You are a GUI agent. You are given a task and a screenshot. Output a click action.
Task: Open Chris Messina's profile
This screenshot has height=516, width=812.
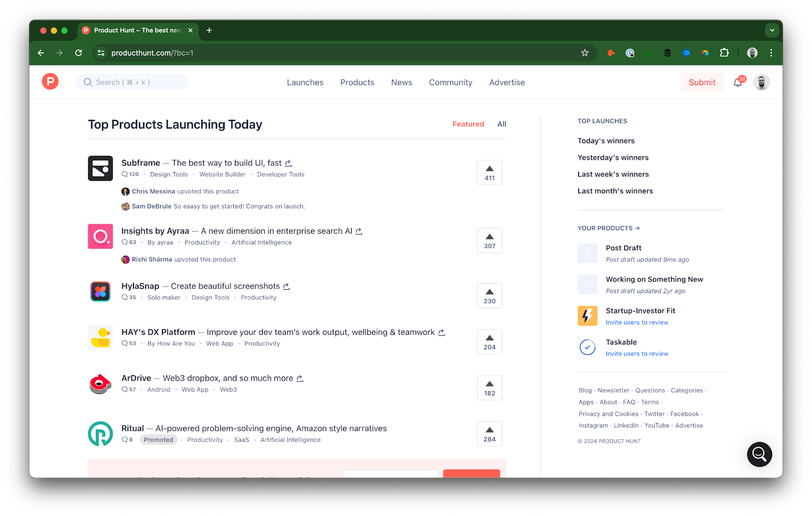(153, 192)
